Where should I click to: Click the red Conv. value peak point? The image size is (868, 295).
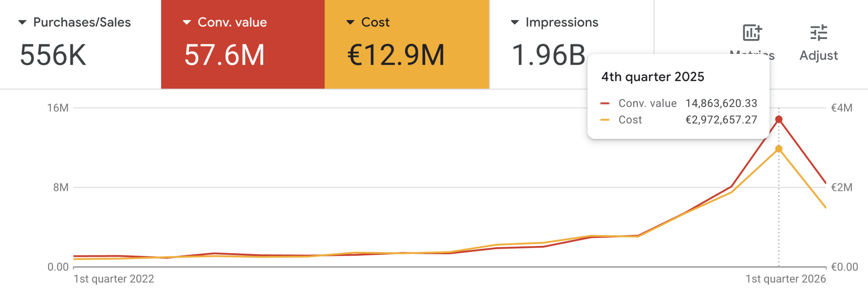pos(779,119)
